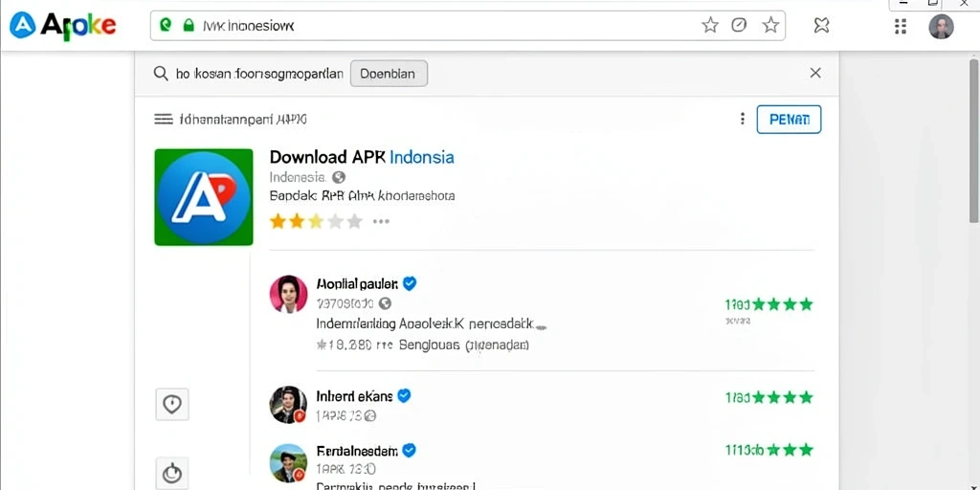Image resolution: width=980 pixels, height=490 pixels.
Task: Click globe icon under Aoplial pauler
Action: pos(385,303)
